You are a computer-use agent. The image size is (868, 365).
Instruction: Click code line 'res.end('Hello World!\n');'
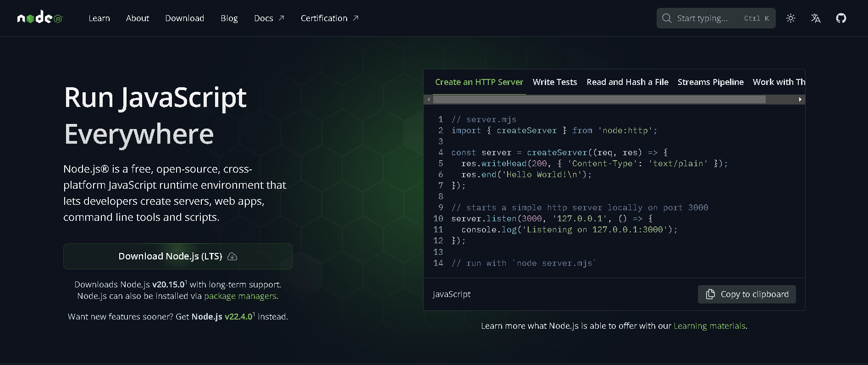point(526,174)
